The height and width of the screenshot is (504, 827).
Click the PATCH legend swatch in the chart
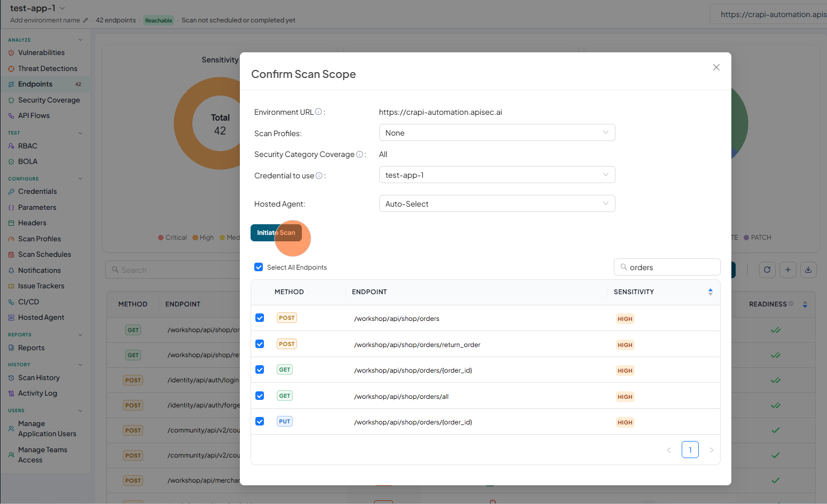(746, 238)
